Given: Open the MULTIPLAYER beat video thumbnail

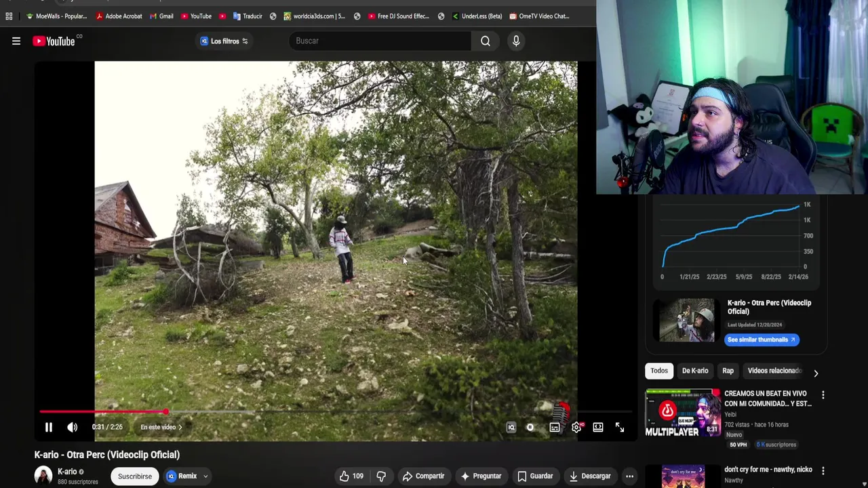Looking at the screenshot, I should coord(683,412).
